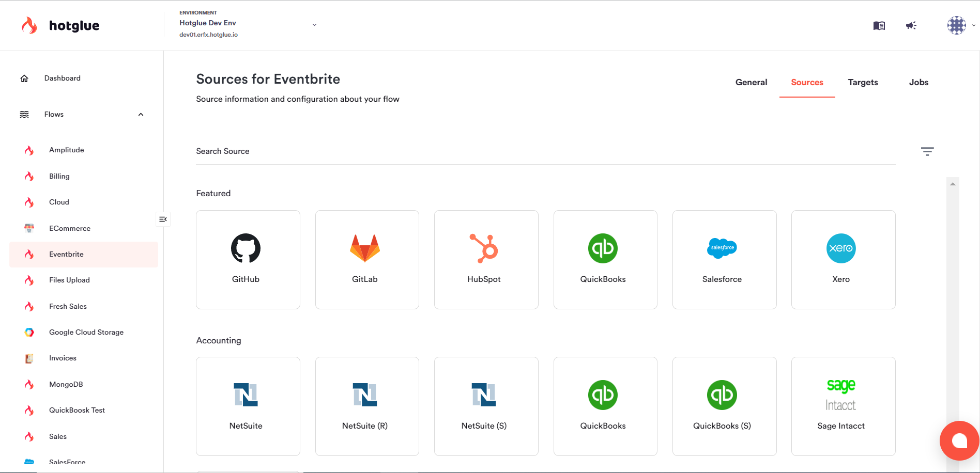Click the announcements megaphone icon
The image size is (980, 473).
pyautogui.click(x=911, y=25)
